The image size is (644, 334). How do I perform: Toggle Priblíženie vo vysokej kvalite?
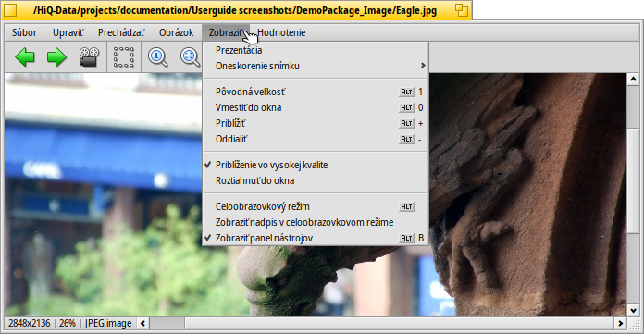click(316, 166)
